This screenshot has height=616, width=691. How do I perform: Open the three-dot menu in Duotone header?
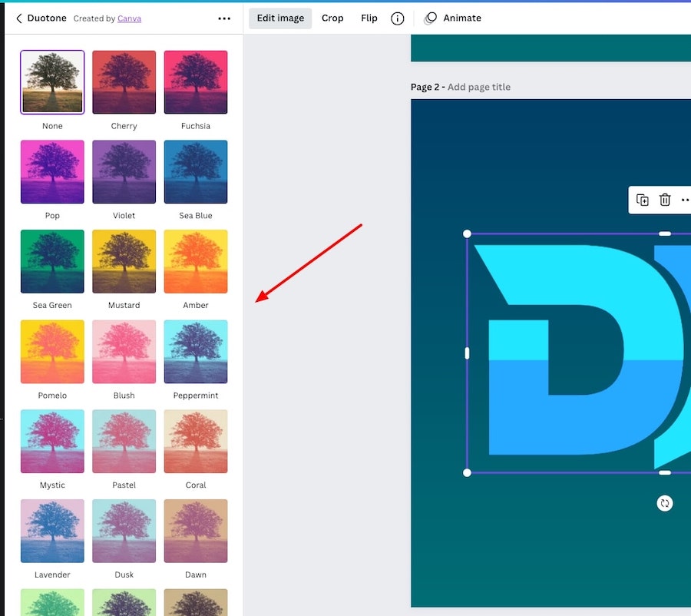pyautogui.click(x=224, y=18)
